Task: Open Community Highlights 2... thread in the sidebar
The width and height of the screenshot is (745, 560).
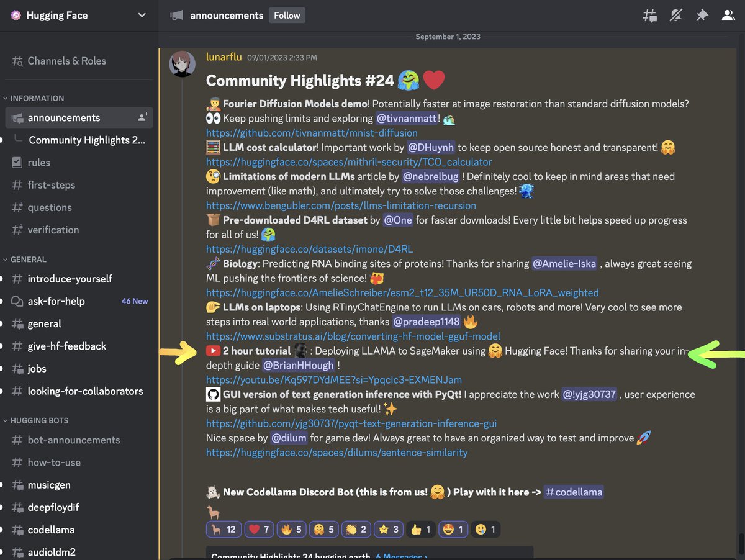Action: pos(88,140)
